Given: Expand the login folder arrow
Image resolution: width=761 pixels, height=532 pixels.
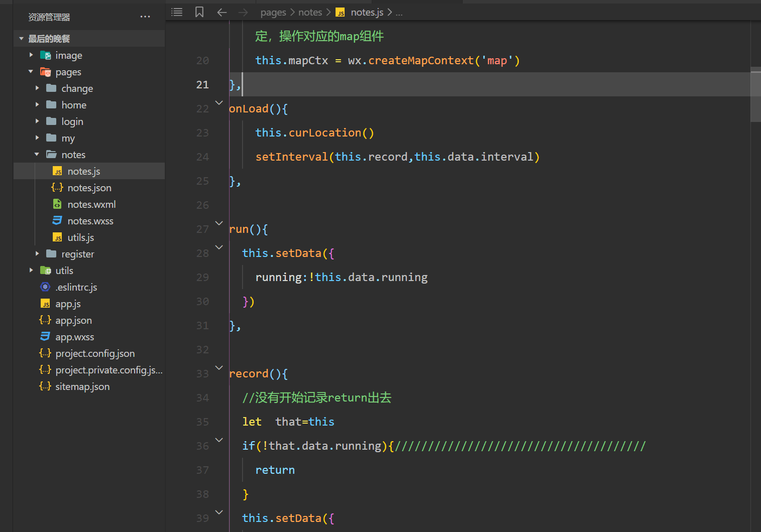Looking at the screenshot, I should (37, 121).
